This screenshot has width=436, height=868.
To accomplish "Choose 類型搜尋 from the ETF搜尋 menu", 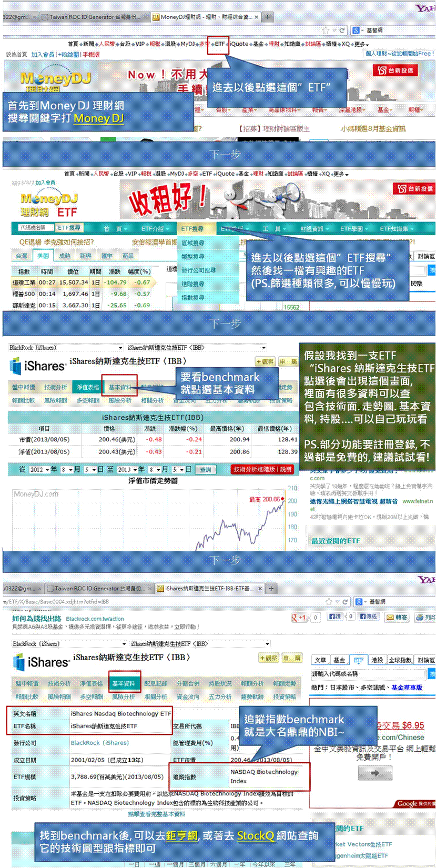I will pos(193,257).
